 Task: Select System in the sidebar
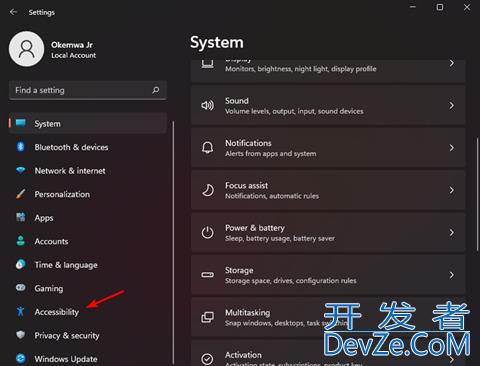click(x=88, y=123)
